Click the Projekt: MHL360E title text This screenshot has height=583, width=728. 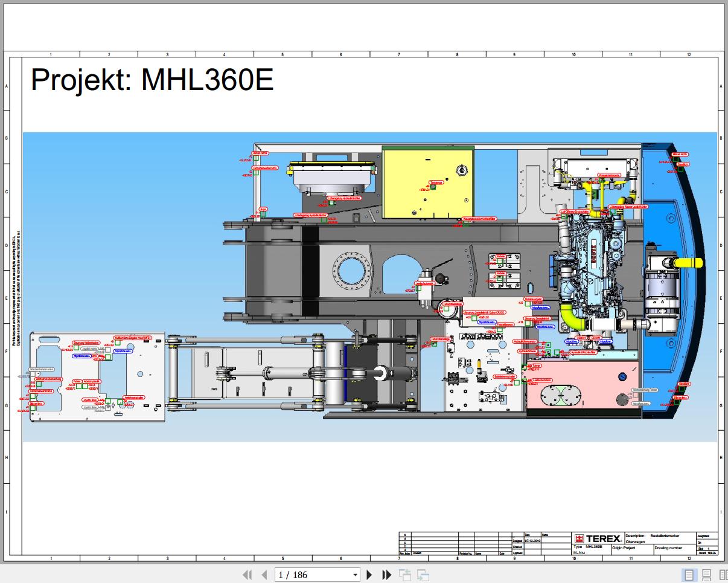point(152,80)
